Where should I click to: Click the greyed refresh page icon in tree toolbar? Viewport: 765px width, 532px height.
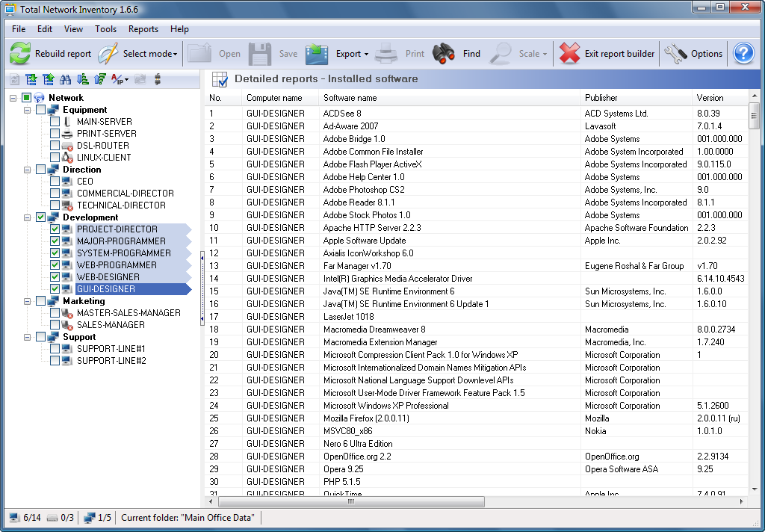tap(15, 79)
